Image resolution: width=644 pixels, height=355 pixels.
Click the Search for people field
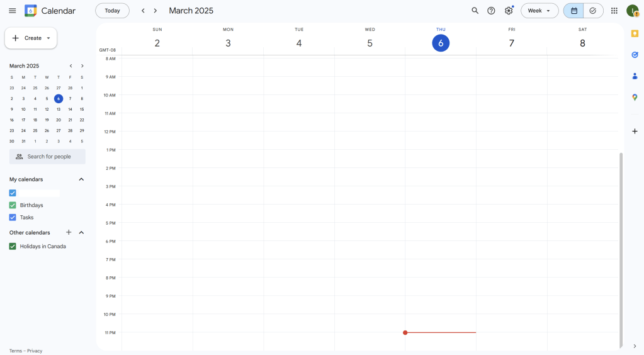[x=48, y=157]
